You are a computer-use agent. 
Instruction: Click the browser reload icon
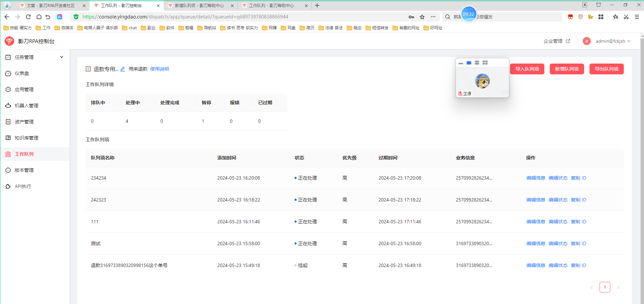pyautogui.click(x=28, y=17)
